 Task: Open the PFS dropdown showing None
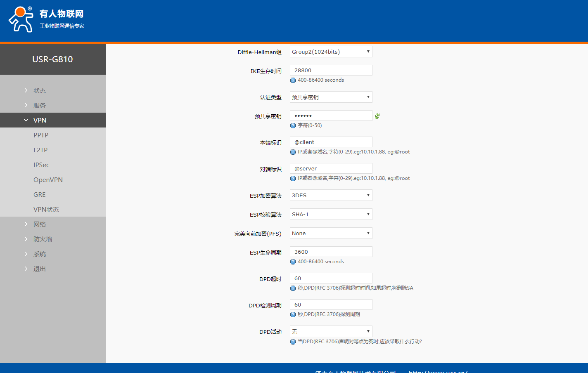point(331,233)
